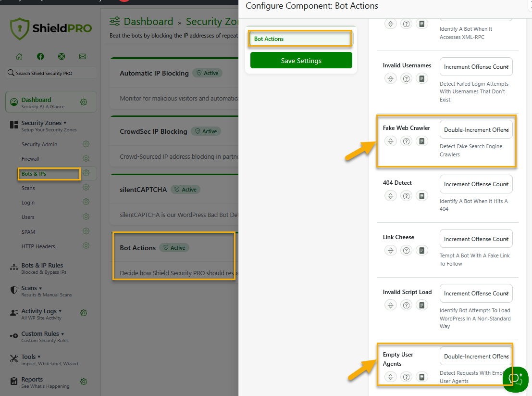Open the Login section in the sidebar
532x396 pixels.
click(x=28, y=203)
